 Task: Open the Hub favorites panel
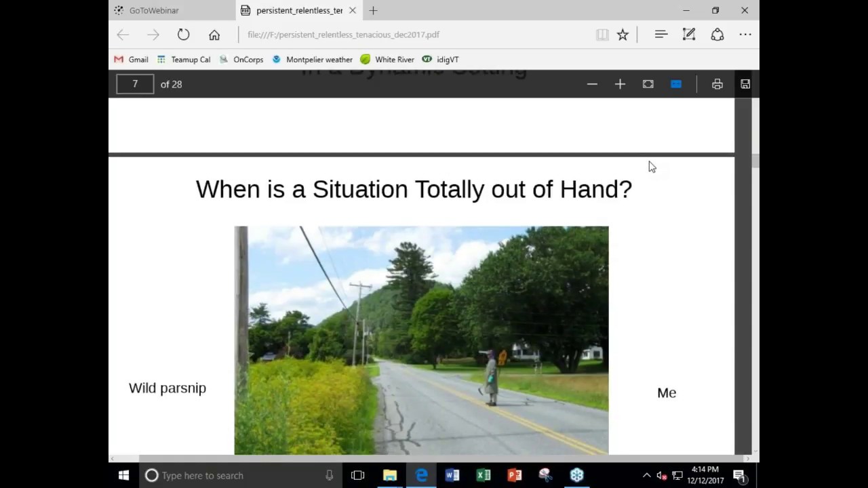[x=661, y=35]
